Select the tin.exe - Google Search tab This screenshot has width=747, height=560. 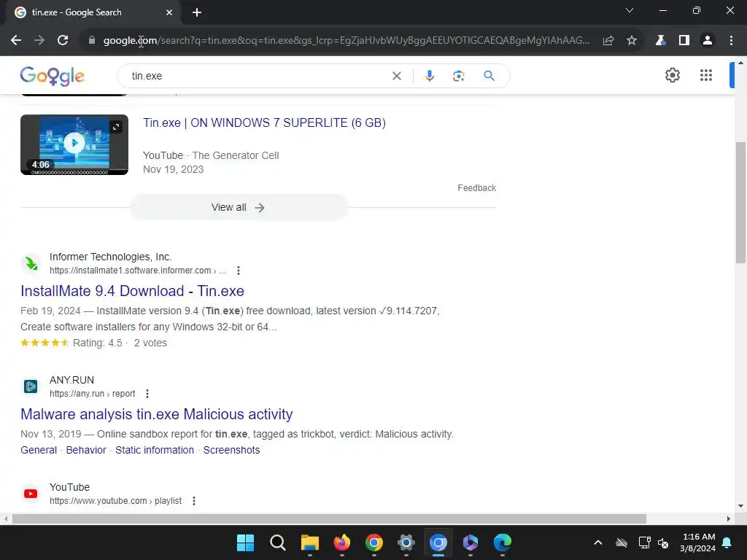(x=93, y=12)
